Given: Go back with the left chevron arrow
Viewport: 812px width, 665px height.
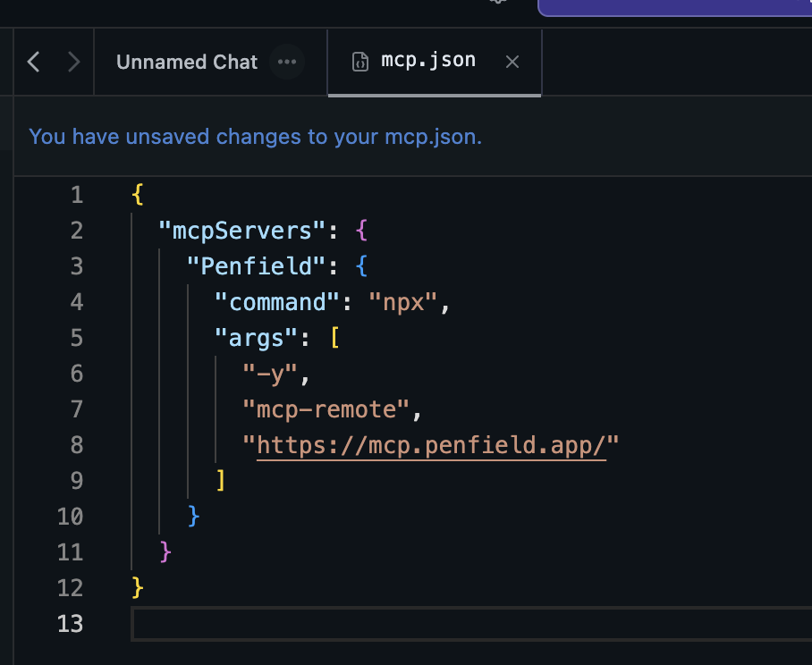Looking at the screenshot, I should (x=34, y=62).
